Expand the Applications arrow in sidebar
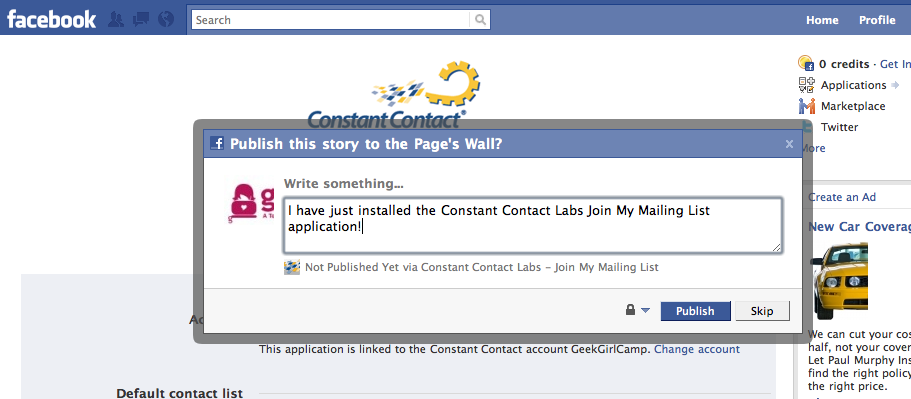911x399 pixels. 895,85
